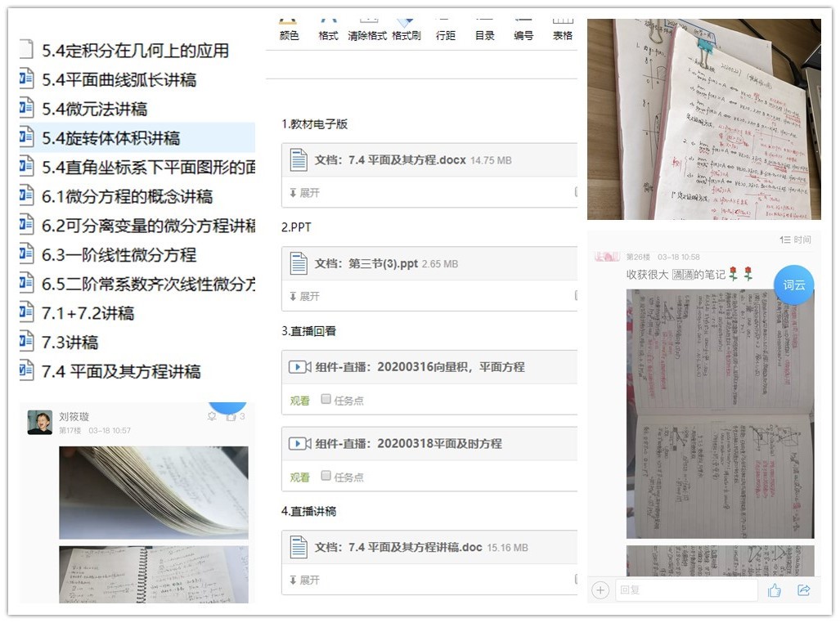Tap the plus icon left of reply box
Screen dimensions: 840x623
pos(600,590)
